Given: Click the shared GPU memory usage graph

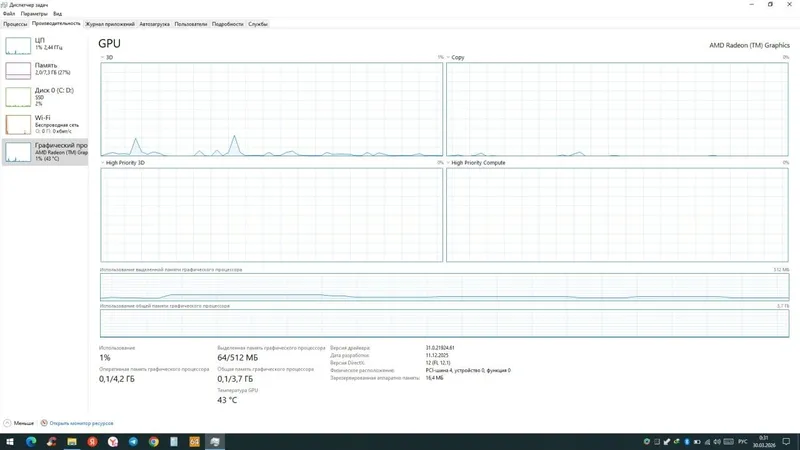Looking at the screenshot, I should pyautogui.click(x=444, y=323).
